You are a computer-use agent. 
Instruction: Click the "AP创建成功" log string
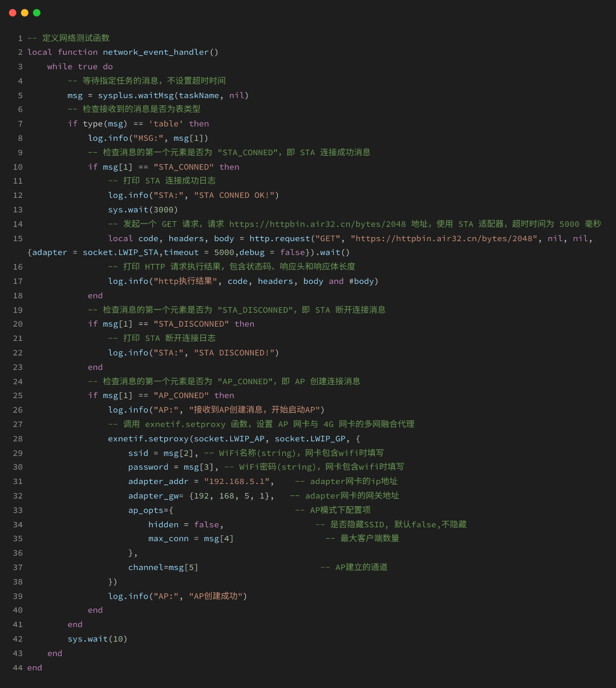point(216,596)
